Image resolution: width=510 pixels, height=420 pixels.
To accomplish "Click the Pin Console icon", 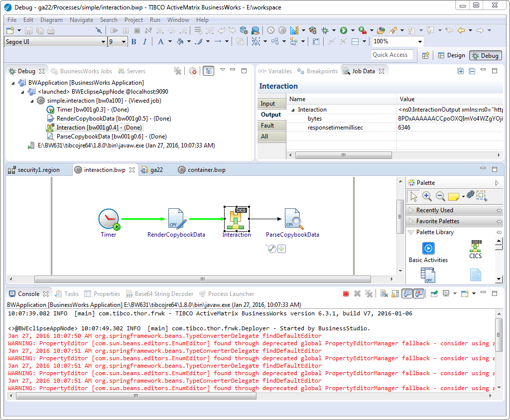I will point(434,294).
